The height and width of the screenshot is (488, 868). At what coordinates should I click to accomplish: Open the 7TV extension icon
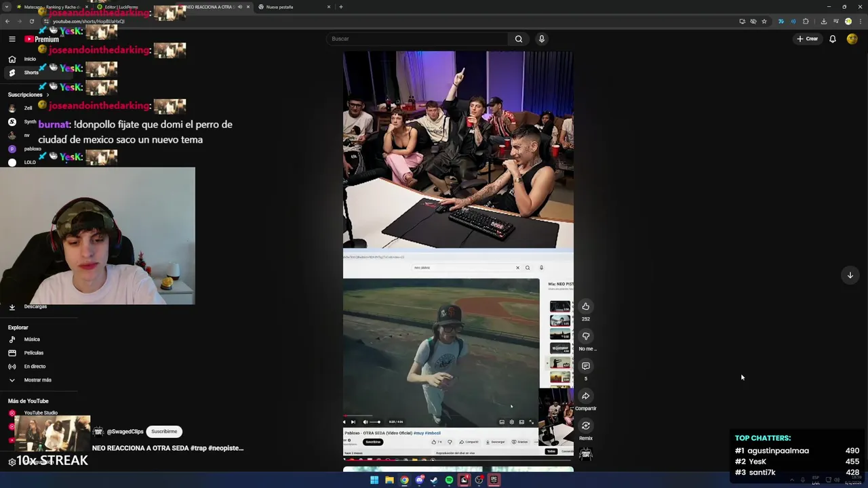(781, 21)
